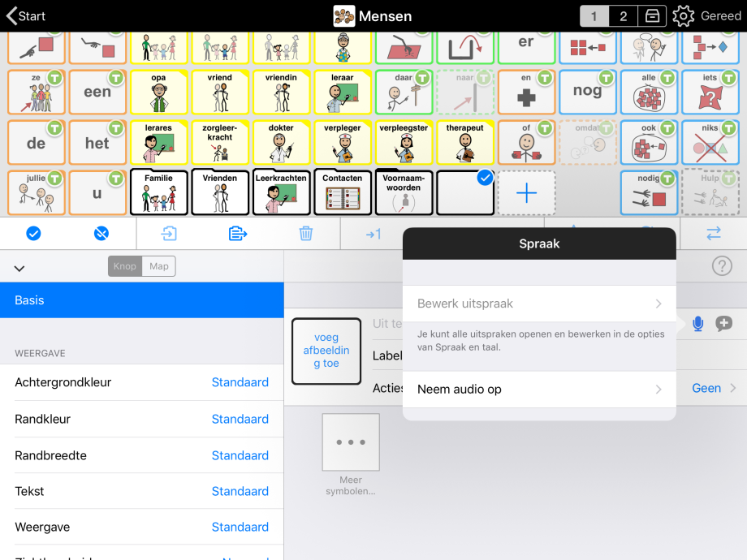Select the verpleegster button
The width and height of the screenshot is (747, 560).
click(404, 142)
